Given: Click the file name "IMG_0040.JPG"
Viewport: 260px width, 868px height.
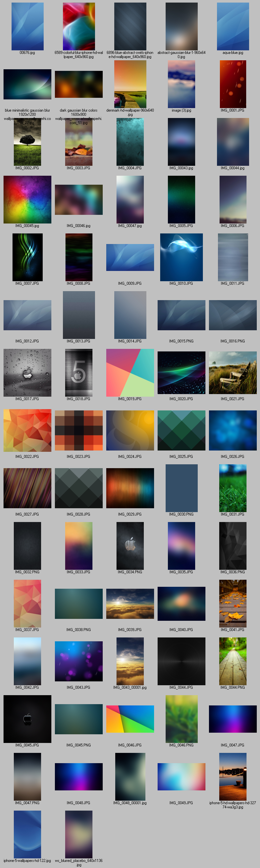Looking at the screenshot, I should pos(181,629).
